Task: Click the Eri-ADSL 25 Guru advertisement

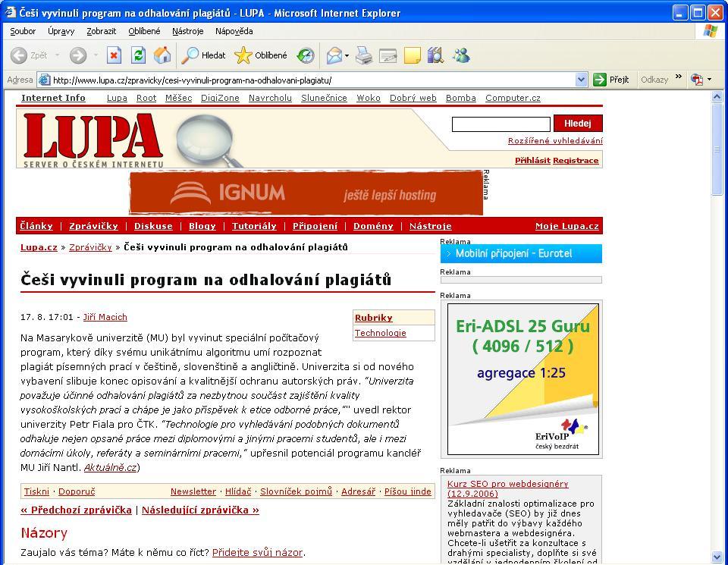Action: 522,379
